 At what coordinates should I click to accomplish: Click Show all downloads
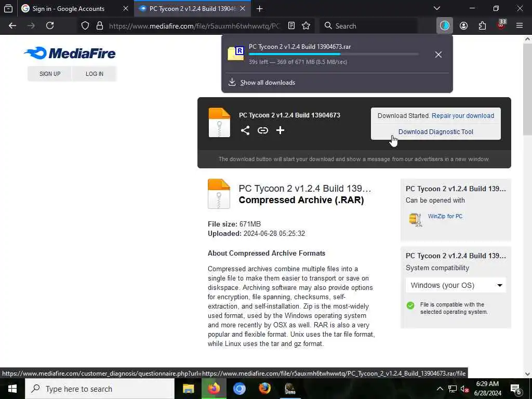(x=268, y=83)
